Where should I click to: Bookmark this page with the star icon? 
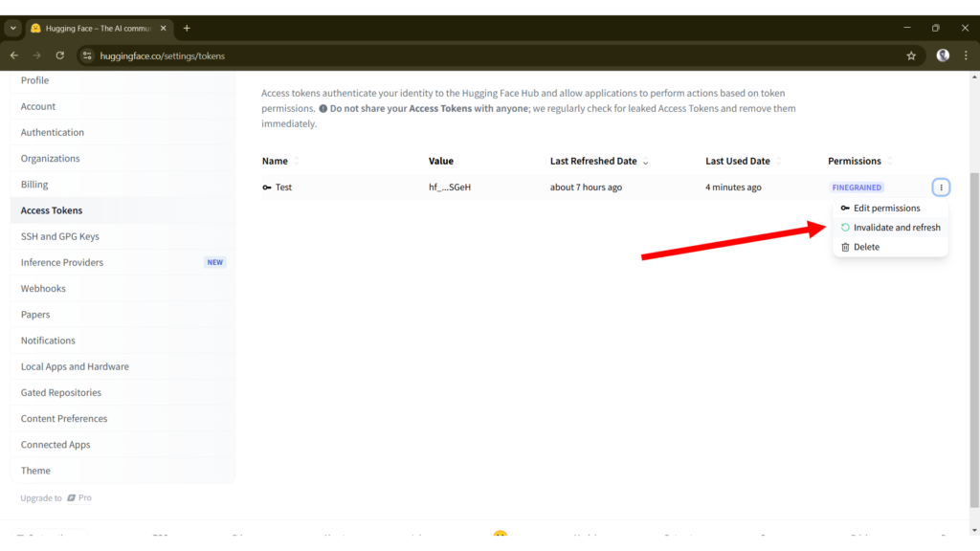point(911,55)
